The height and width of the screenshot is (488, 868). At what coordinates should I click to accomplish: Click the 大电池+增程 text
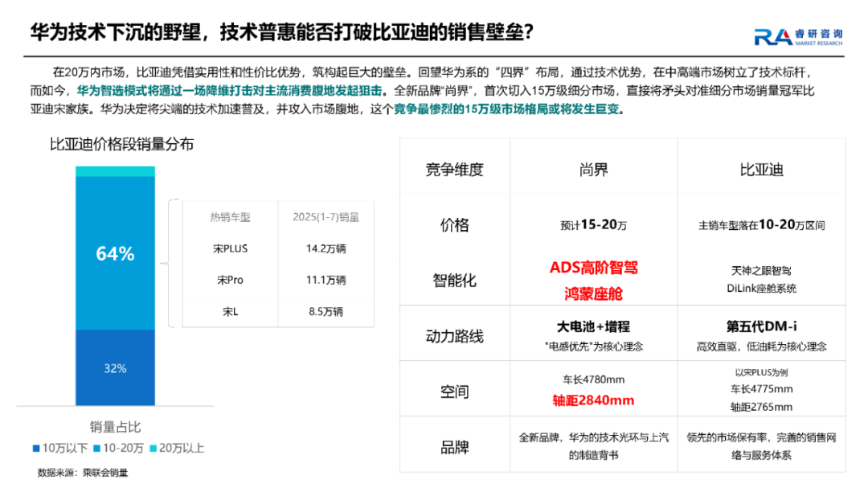(593, 327)
